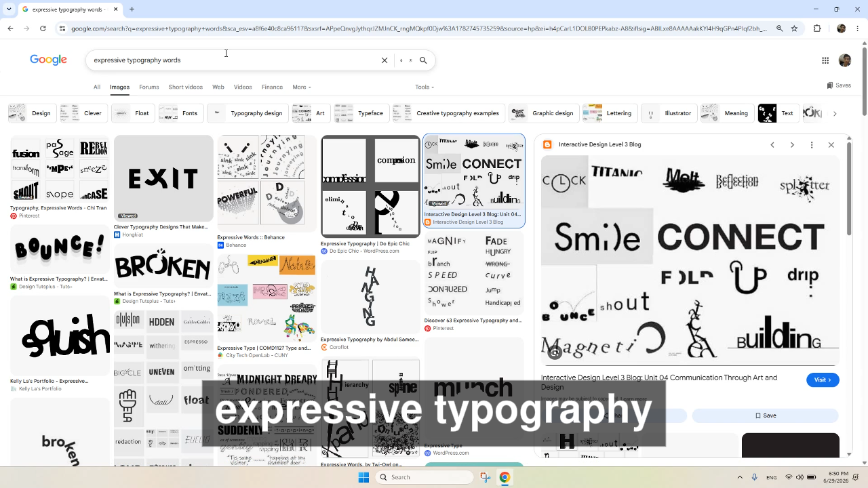Reload the current page
The height and width of the screenshot is (488, 868).
[x=43, y=28]
